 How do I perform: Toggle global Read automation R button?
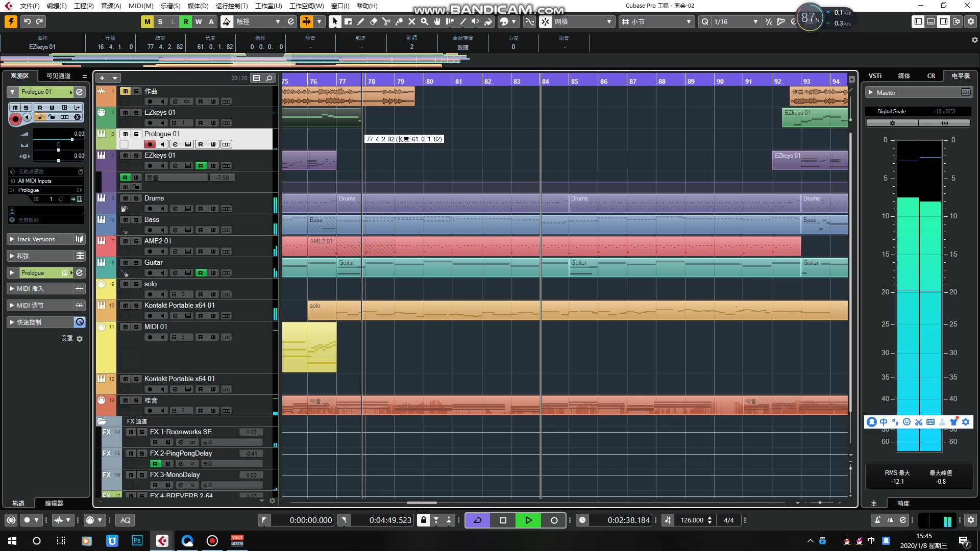click(186, 21)
